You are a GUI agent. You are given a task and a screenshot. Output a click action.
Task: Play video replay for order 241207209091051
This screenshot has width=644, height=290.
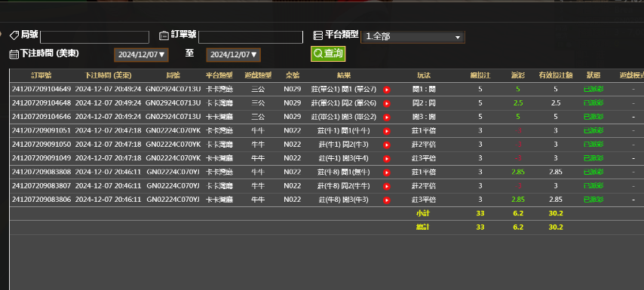387,131
